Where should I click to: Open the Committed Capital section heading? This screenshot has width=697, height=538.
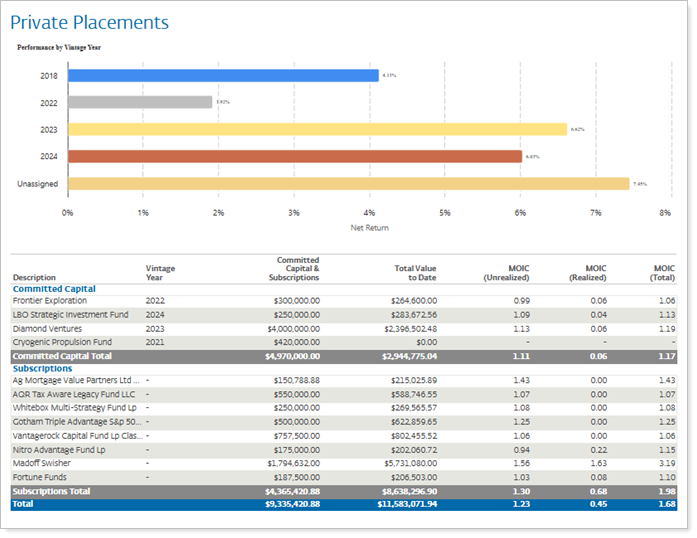[x=54, y=289]
